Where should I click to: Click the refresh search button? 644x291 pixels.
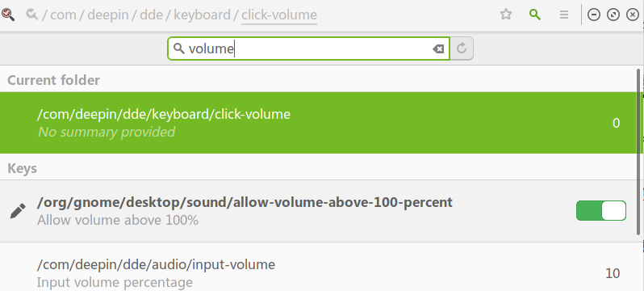point(462,48)
